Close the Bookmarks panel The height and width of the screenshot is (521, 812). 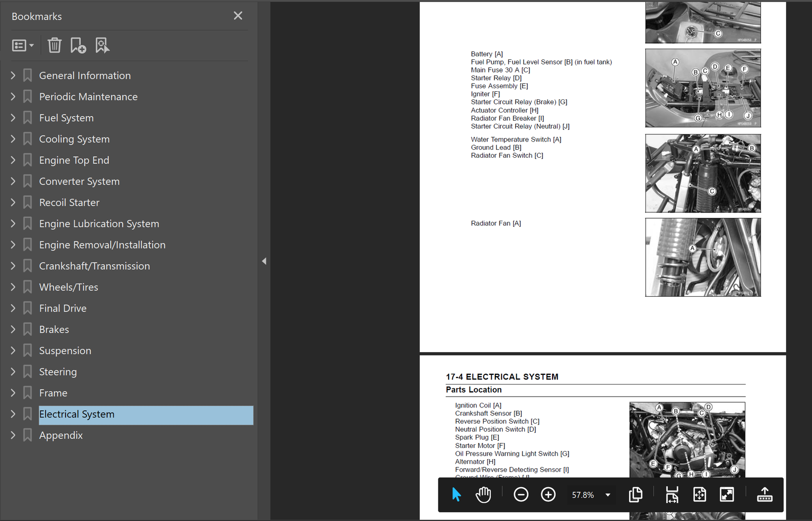238,16
